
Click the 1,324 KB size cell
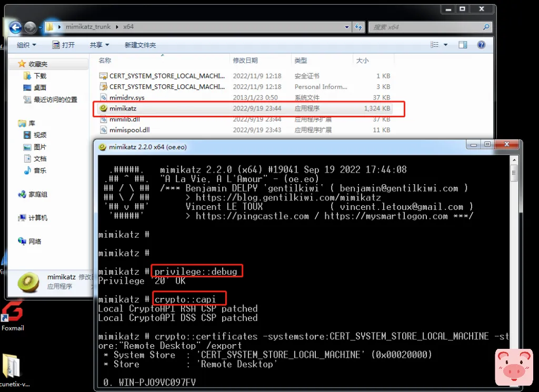coord(377,108)
